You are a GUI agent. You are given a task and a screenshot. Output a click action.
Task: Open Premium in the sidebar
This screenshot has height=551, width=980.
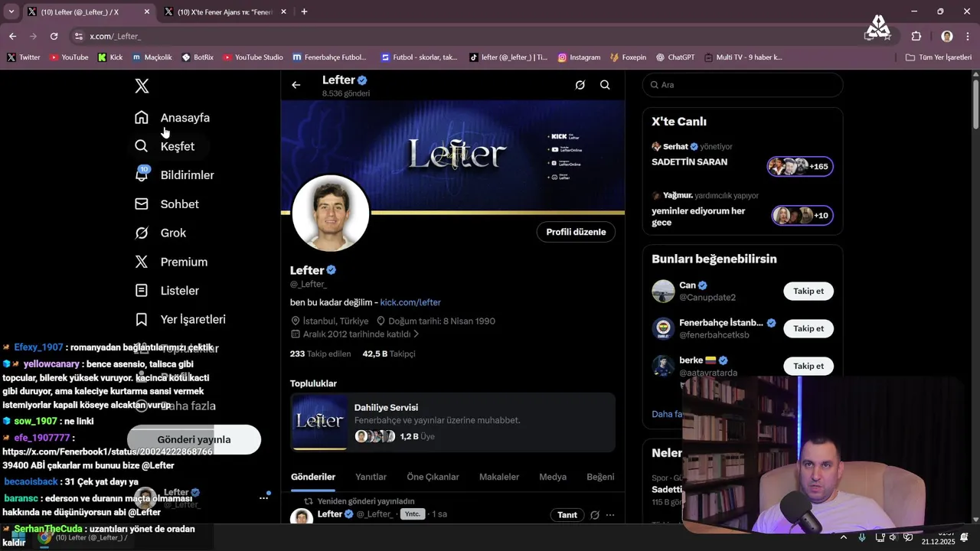[x=171, y=262]
